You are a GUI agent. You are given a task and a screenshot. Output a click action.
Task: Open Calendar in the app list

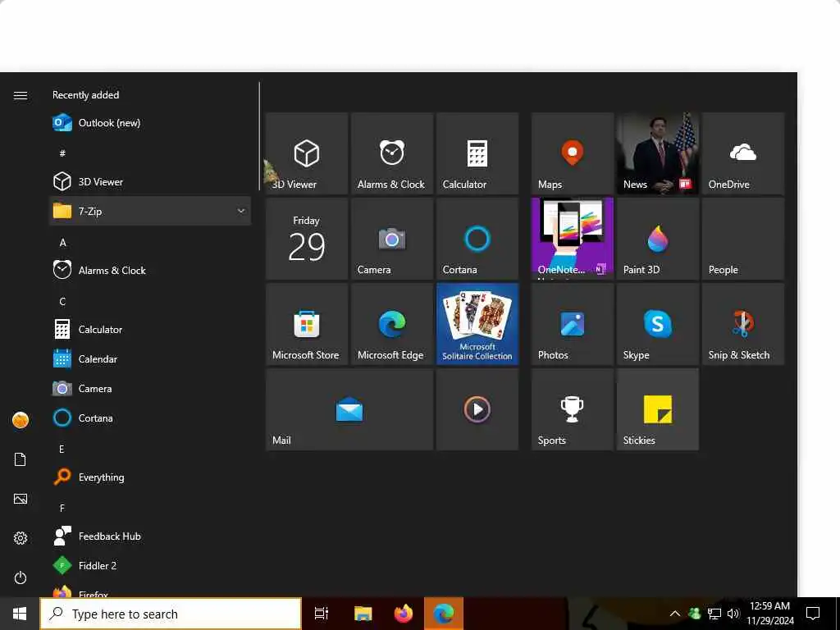150,358
